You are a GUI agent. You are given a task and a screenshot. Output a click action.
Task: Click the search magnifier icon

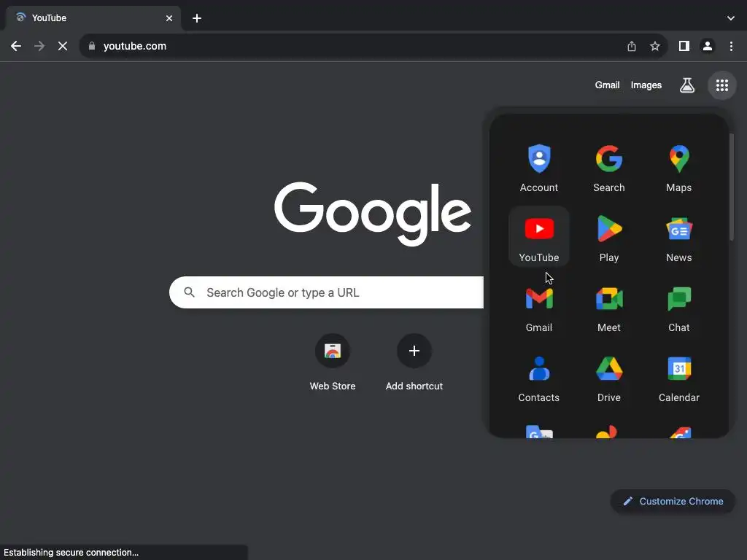point(189,292)
